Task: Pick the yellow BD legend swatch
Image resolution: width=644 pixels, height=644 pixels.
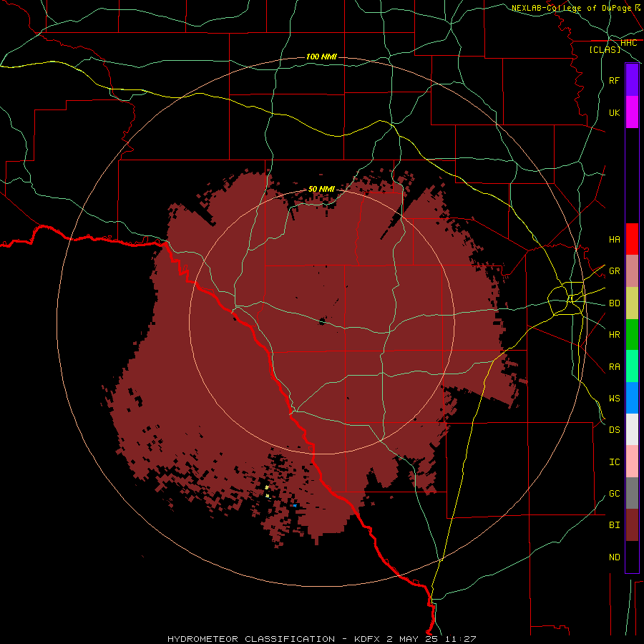Action: 632,303
